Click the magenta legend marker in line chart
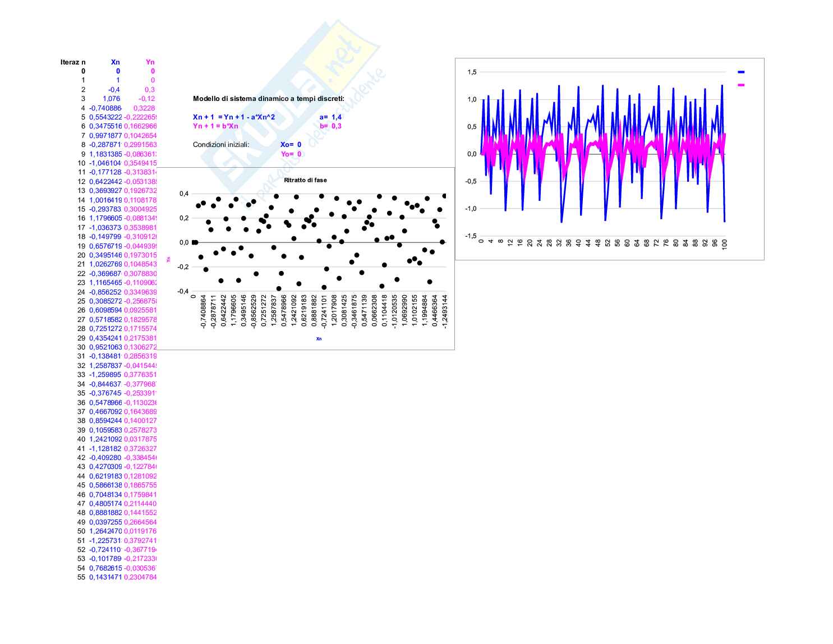The image size is (833, 644). tap(741, 85)
